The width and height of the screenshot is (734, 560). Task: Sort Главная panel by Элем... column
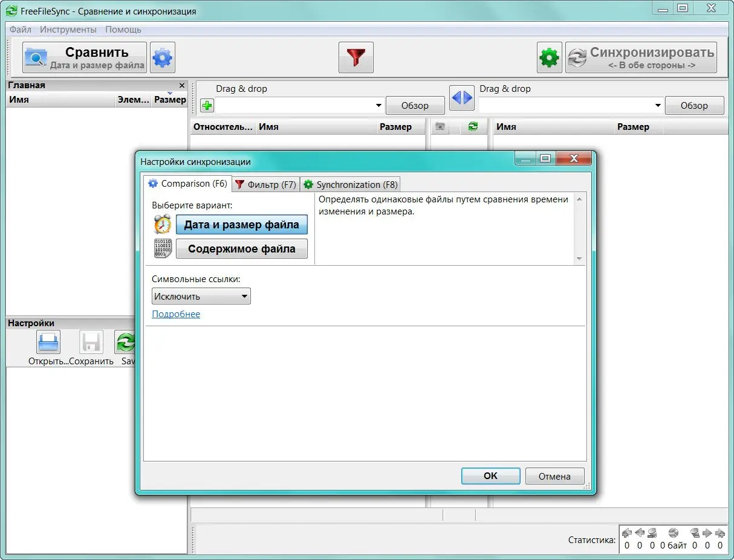tap(133, 100)
